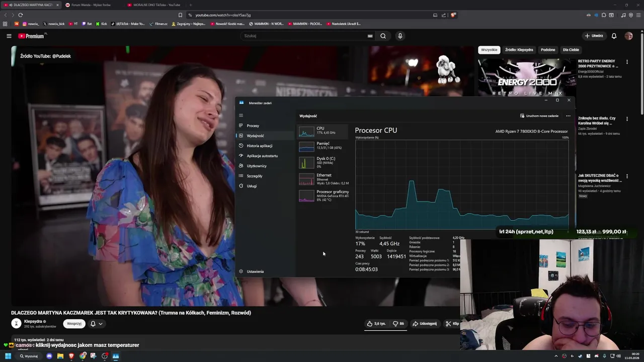This screenshot has height=362, width=644.
Task: Open the Filman.cc bookmark
Action: (158, 24)
